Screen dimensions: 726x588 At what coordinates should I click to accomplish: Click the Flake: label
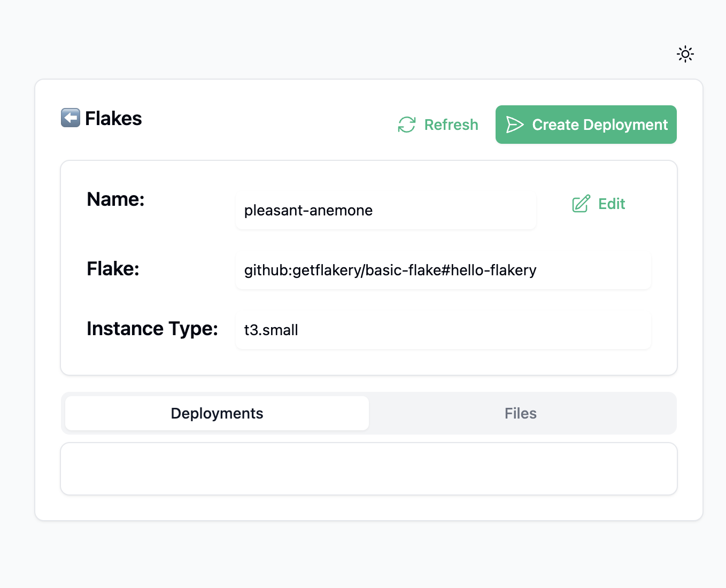click(113, 269)
